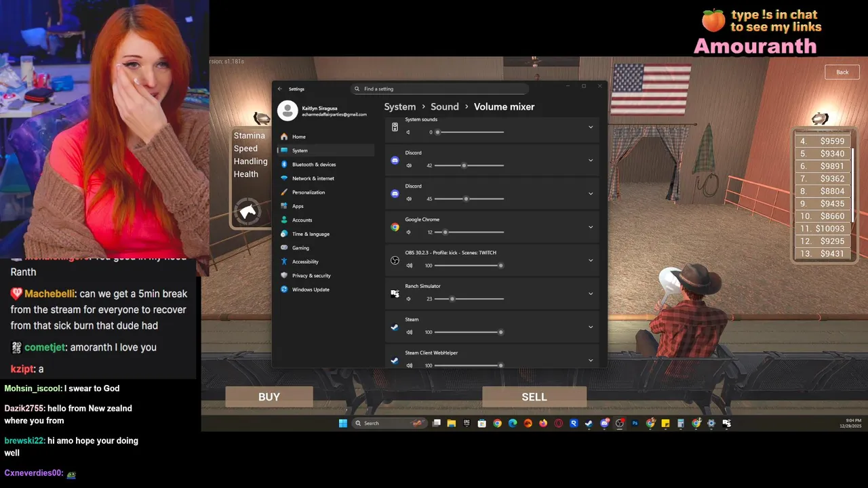Open Epic Games Launcher from taskbar
The width and height of the screenshot is (868, 488).
(467, 423)
